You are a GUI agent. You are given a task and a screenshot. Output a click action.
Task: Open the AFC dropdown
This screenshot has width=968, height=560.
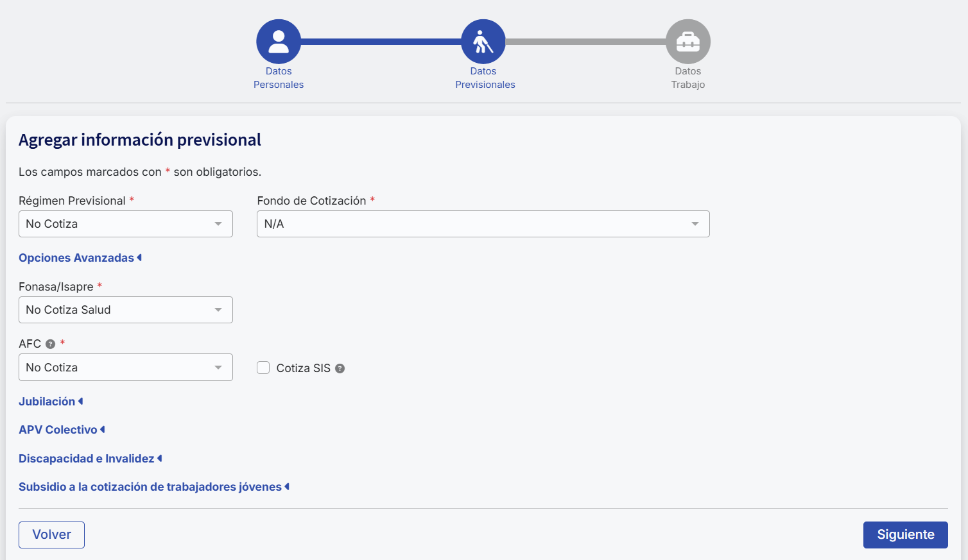point(126,368)
